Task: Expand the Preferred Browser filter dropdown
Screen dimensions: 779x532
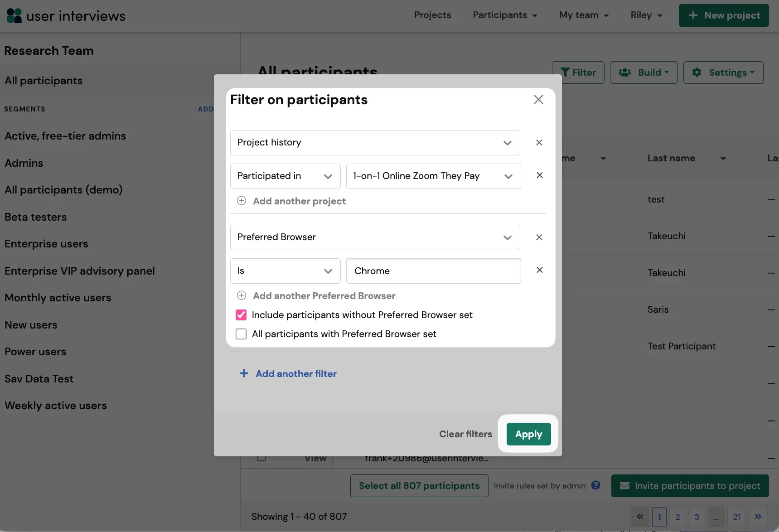Action: [375, 237]
